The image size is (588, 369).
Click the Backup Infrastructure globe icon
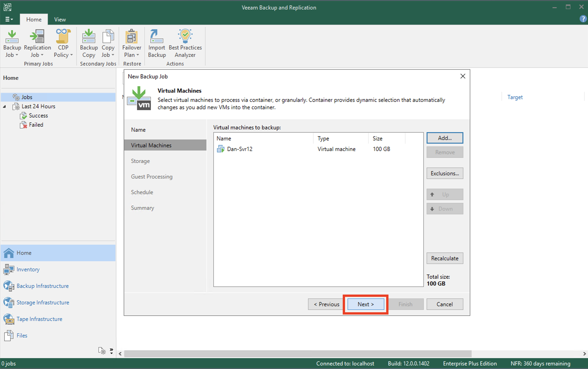click(9, 286)
